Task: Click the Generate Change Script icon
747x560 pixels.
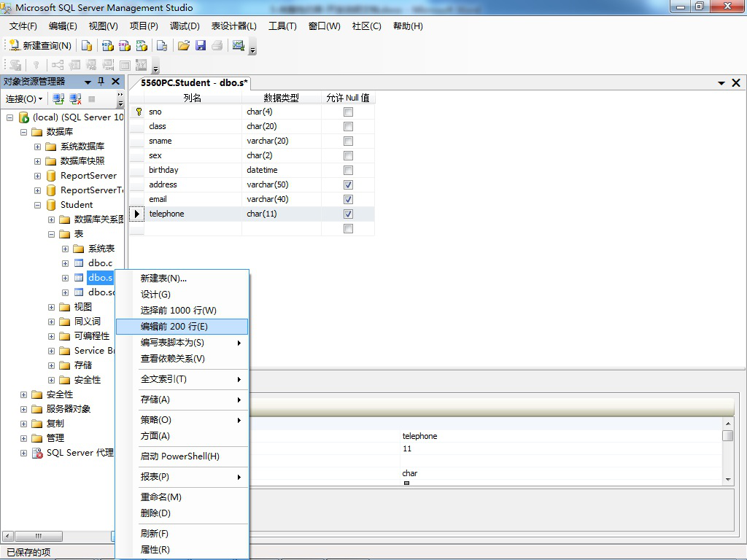Action: pos(15,65)
